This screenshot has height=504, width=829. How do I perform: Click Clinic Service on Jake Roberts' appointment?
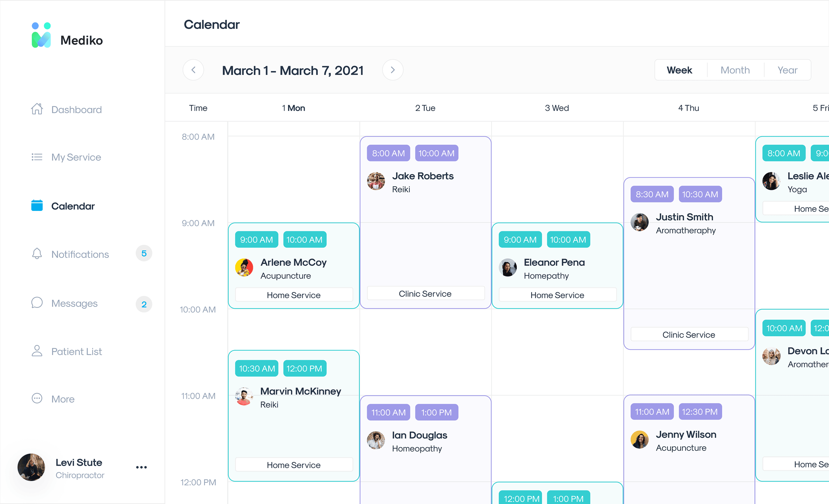click(x=425, y=293)
